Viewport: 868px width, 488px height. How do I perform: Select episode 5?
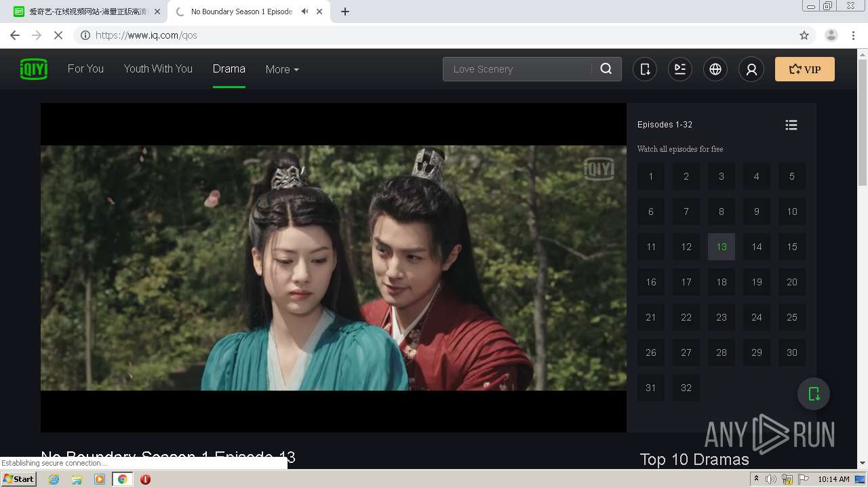click(792, 176)
